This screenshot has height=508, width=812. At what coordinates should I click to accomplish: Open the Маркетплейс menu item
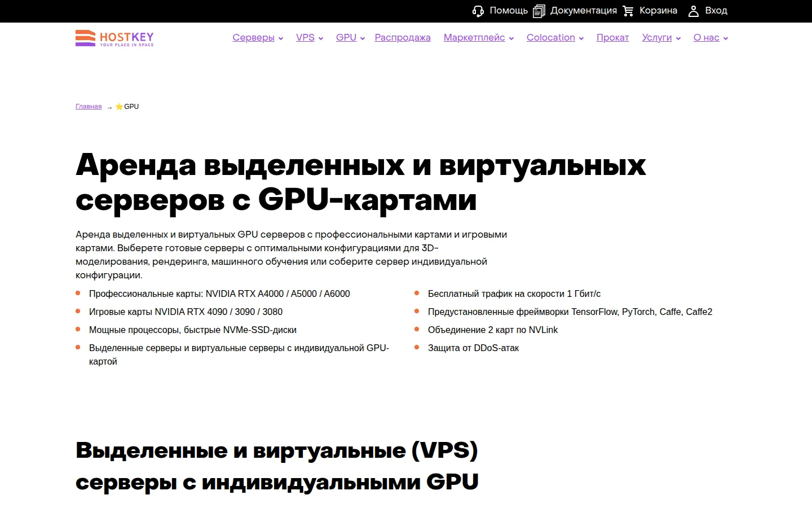click(474, 38)
